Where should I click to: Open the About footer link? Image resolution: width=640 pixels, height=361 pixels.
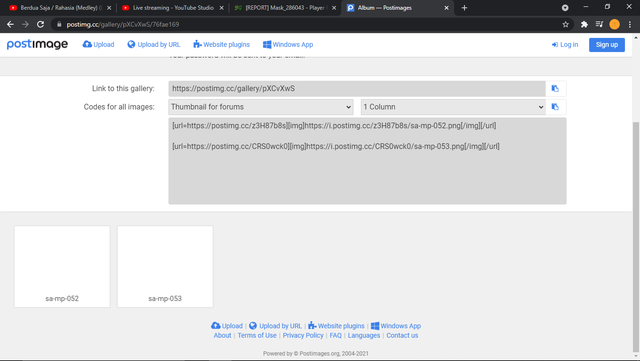pos(222,335)
